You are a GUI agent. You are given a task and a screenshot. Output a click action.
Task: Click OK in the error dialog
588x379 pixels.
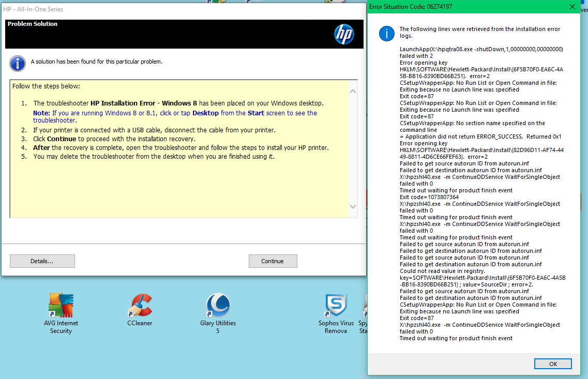point(553,364)
